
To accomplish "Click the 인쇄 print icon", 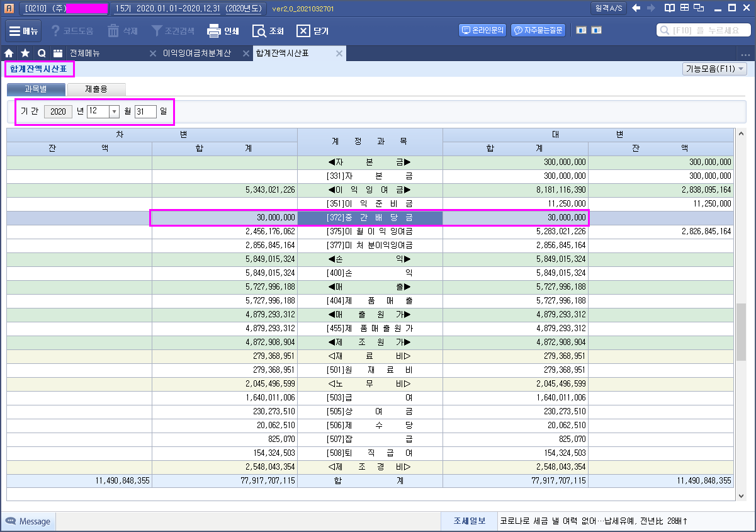I will point(214,31).
